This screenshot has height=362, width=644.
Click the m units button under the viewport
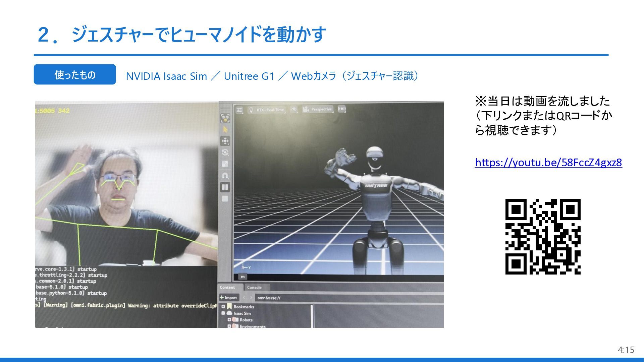(243, 277)
